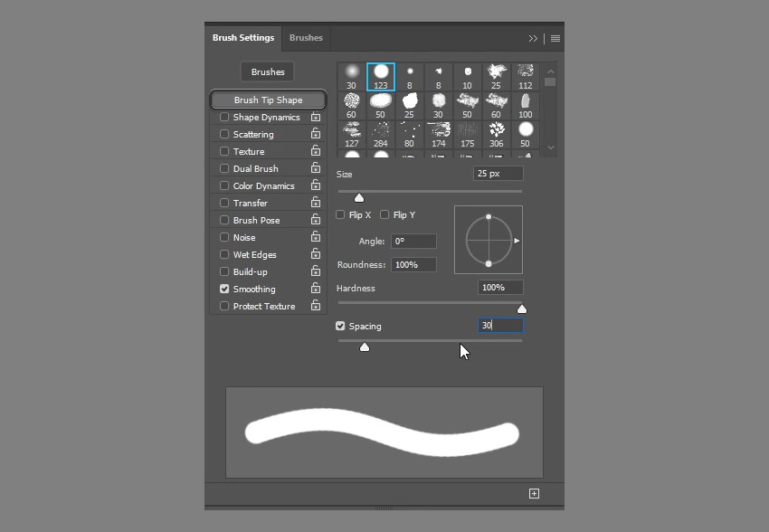Viewport: 769px width, 532px height.
Task: Create a new brush with the plus icon
Action: pyautogui.click(x=534, y=493)
